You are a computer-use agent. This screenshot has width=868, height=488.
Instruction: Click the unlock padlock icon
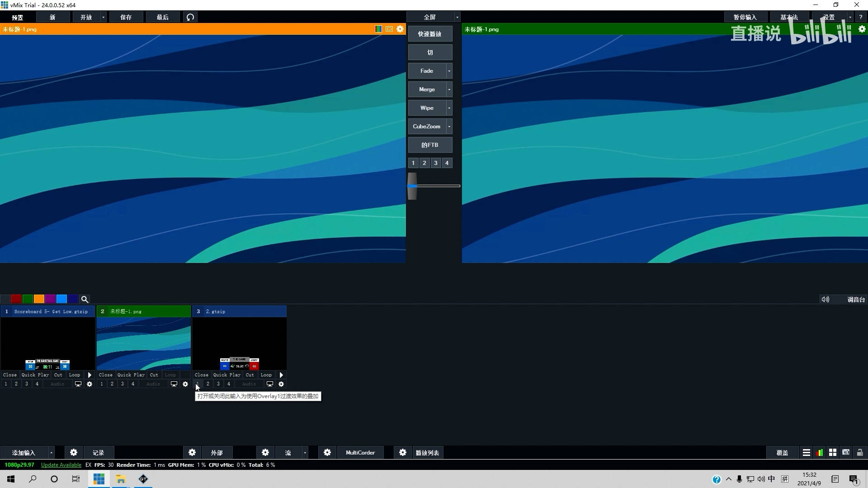tap(859, 452)
